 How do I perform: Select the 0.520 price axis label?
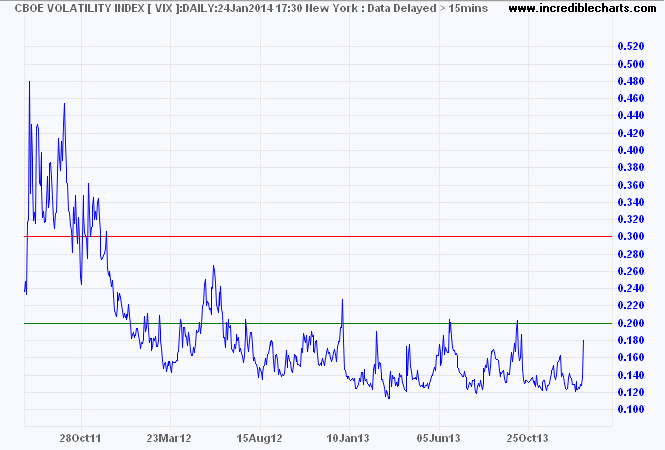coord(631,46)
